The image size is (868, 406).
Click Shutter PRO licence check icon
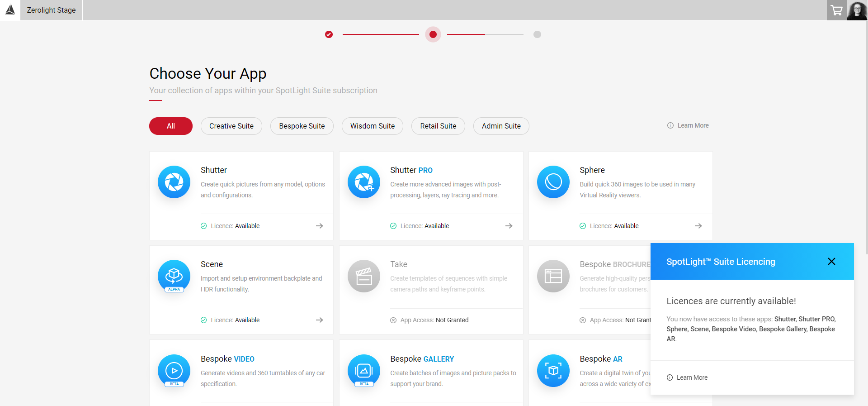pos(393,226)
